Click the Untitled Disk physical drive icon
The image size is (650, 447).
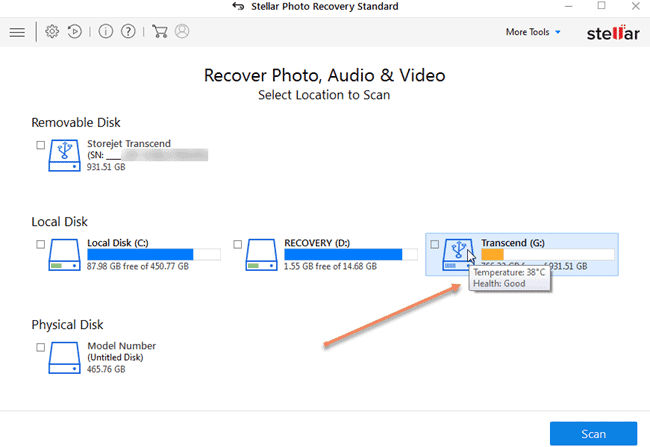click(64, 357)
